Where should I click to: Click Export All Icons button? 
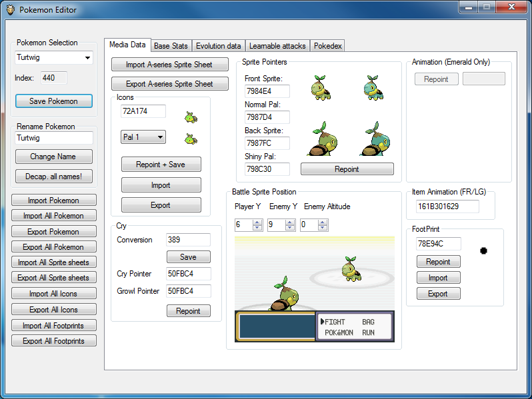click(53, 310)
